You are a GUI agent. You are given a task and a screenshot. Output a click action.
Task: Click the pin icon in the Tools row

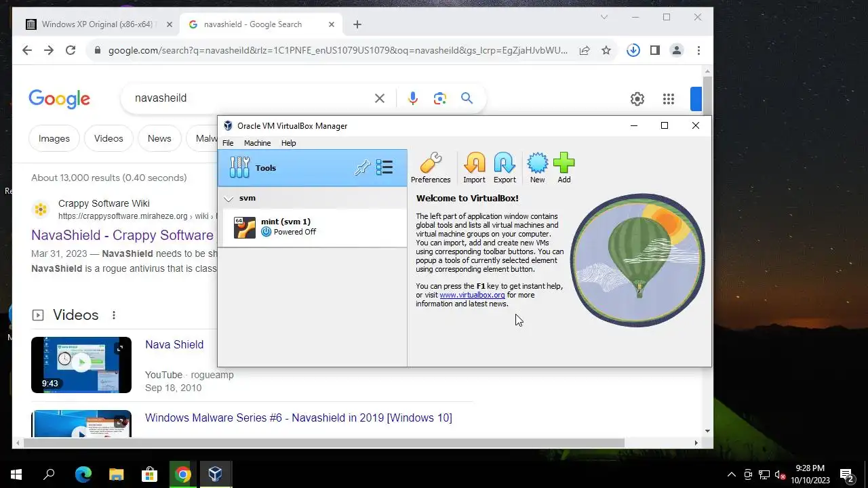click(362, 168)
